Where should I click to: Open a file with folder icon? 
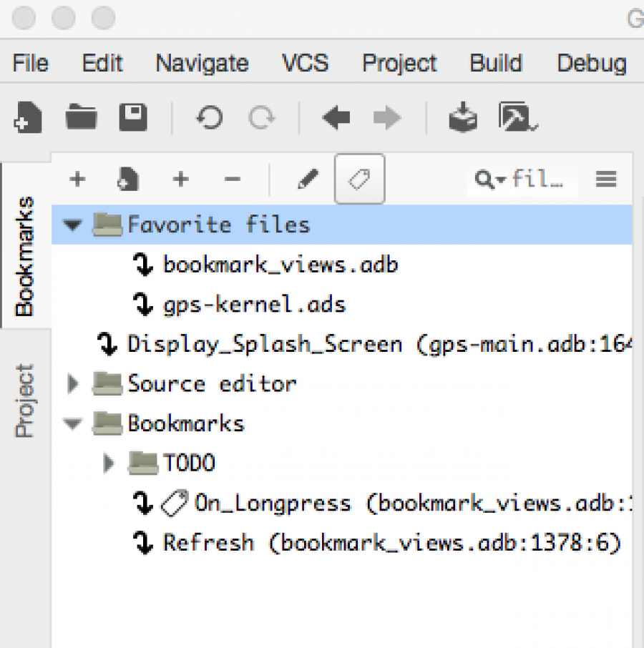(x=82, y=117)
